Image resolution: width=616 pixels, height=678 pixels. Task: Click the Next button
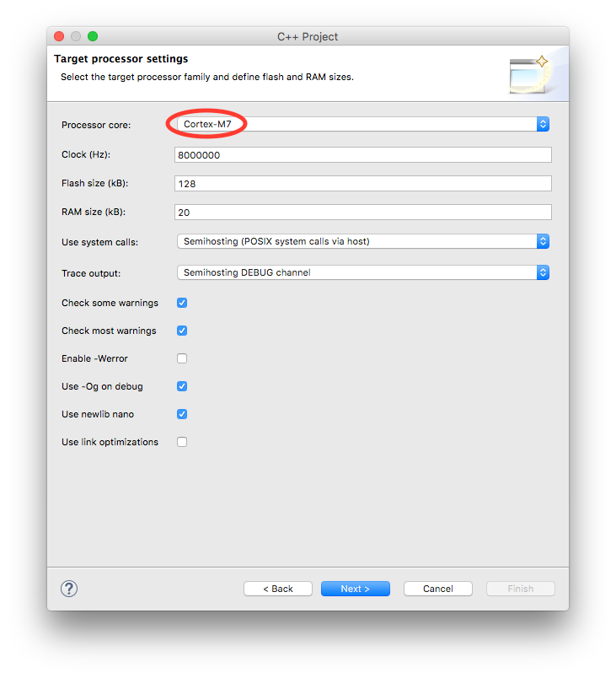(x=355, y=589)
